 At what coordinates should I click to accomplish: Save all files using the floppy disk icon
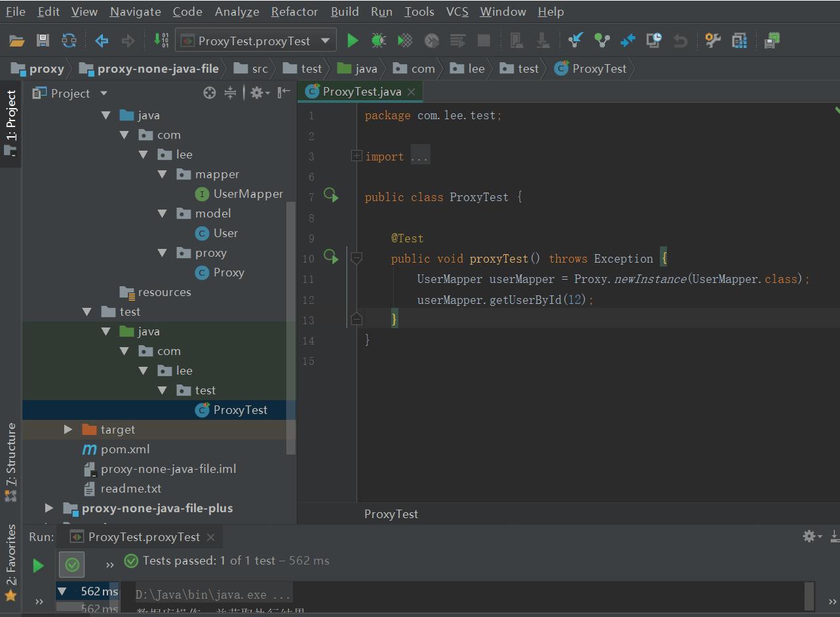(43, 41)
